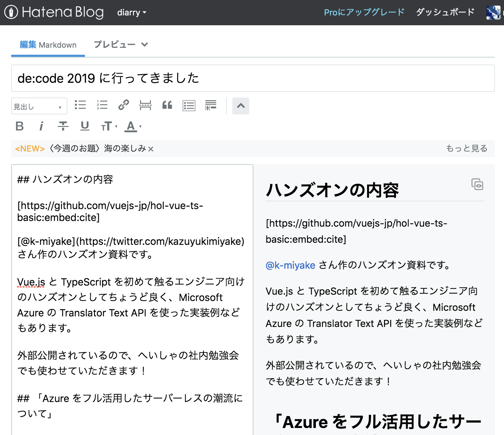
Task: Insert footnote icon in toolbar
Action: (x=211, y=105)
